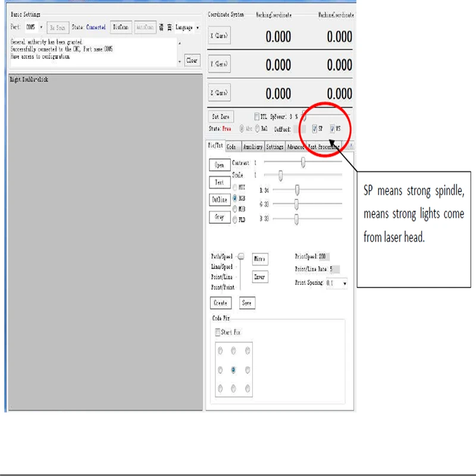Select the MTX radio option

click(235, 187)
